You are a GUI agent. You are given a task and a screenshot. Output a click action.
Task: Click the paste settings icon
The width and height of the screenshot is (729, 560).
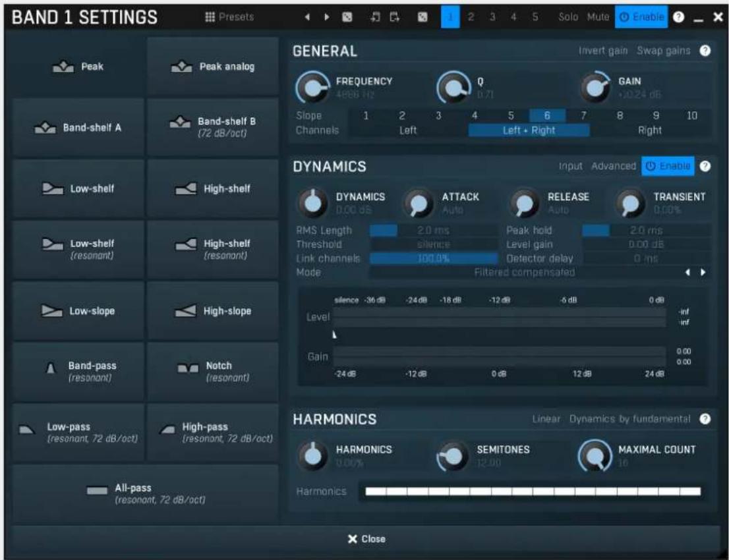[395, 17]
